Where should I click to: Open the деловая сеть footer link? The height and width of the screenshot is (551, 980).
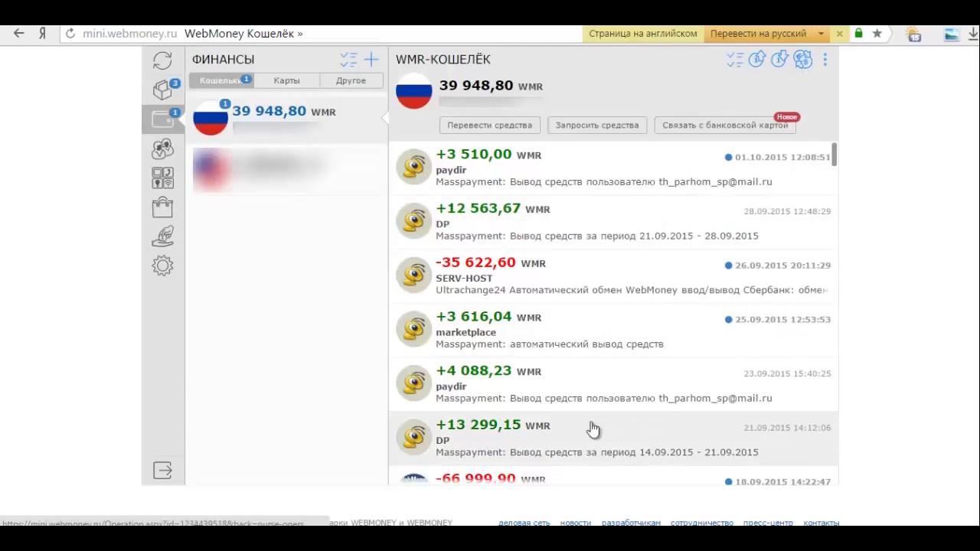[x=524, y=523]
